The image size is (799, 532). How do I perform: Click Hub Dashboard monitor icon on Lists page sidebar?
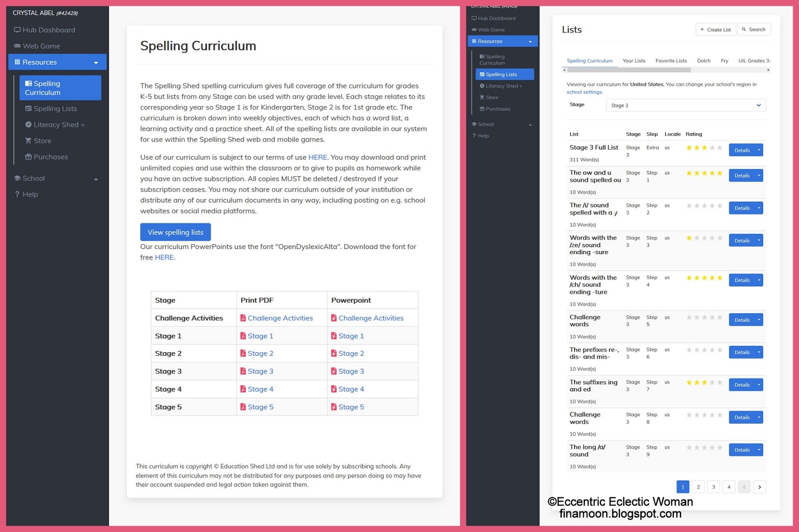click(474, 18)
